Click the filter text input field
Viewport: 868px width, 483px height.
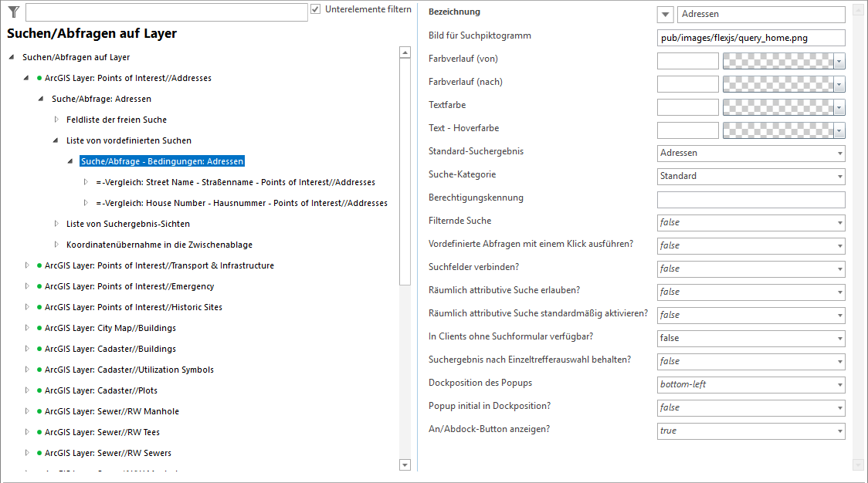coord(166,12)
